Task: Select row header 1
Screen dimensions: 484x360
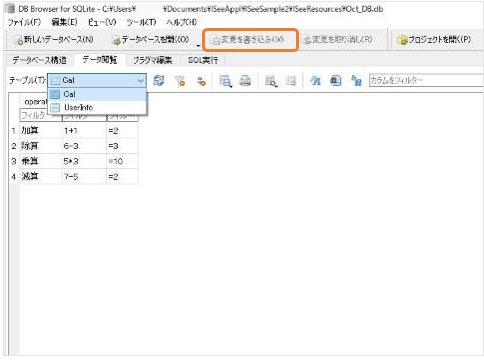Action: click(x=14, y=131)
